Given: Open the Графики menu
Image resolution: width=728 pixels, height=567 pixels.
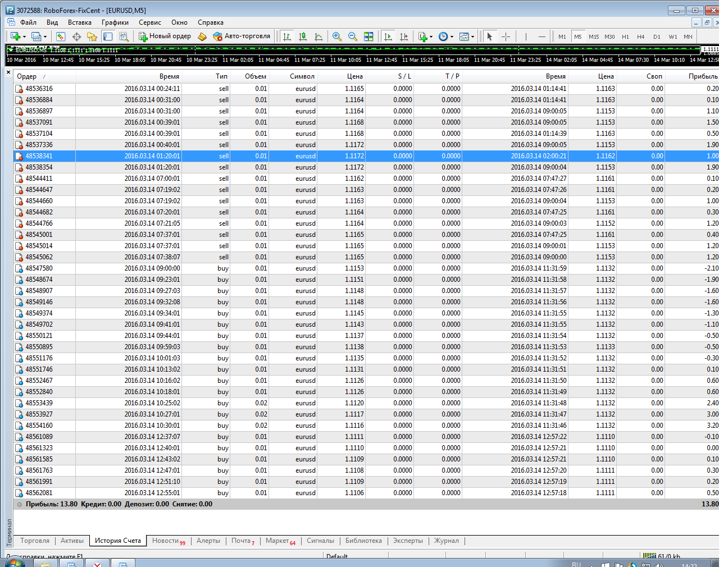Looking at the screenshot, I should tap(115, 22).
